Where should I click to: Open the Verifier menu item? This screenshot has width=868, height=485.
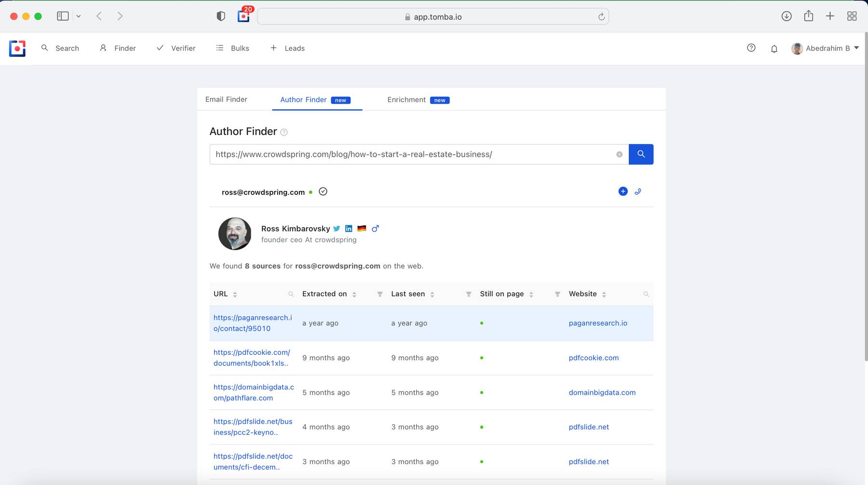(176, 48)
